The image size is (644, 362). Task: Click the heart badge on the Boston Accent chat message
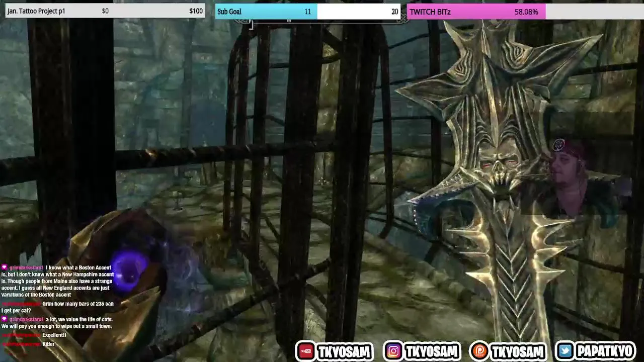tap(5, 268)
